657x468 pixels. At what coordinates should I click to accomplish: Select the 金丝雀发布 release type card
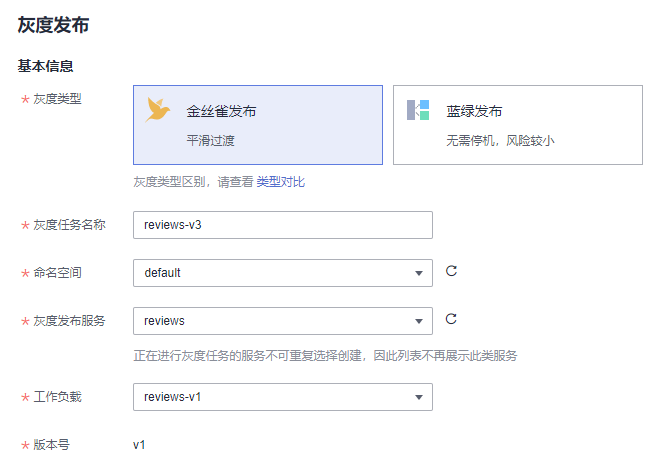click(257, 124)
